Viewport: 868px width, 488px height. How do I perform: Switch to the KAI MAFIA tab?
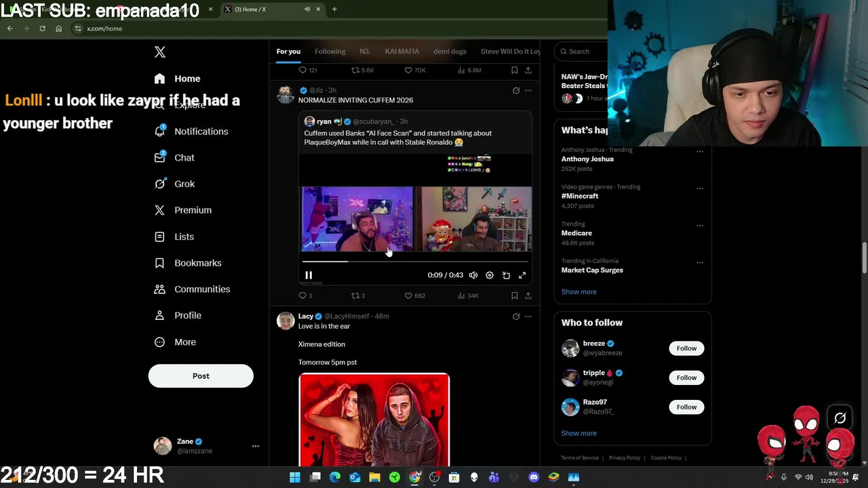pos(402,52)
